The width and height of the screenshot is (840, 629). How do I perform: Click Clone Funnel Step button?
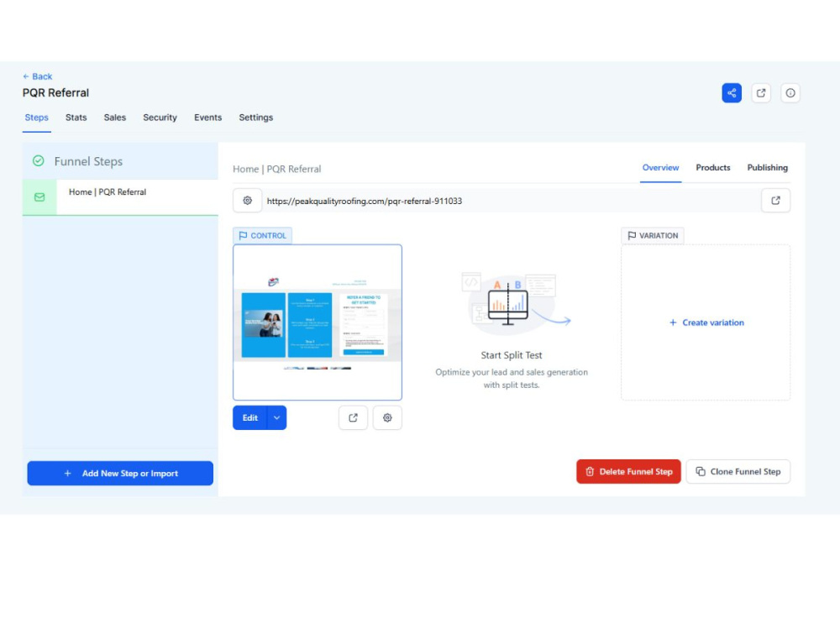tap(738, 471)
